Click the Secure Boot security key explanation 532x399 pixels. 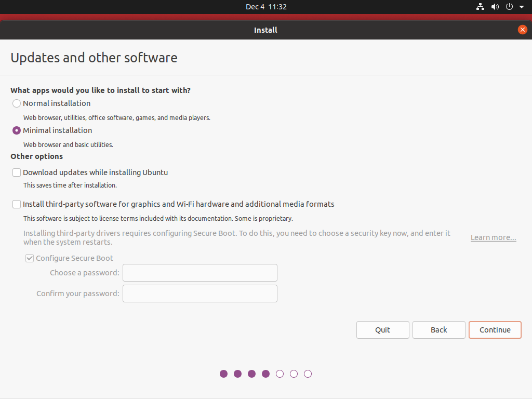coord(237,237)
